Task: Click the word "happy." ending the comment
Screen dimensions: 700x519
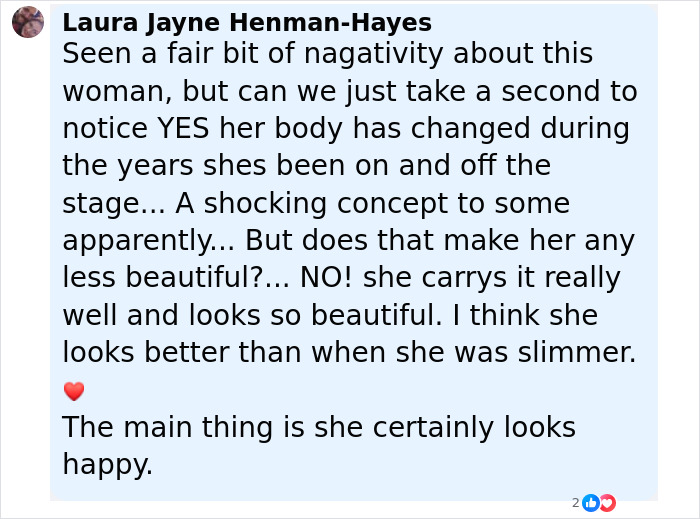Action: coord(107,464)
